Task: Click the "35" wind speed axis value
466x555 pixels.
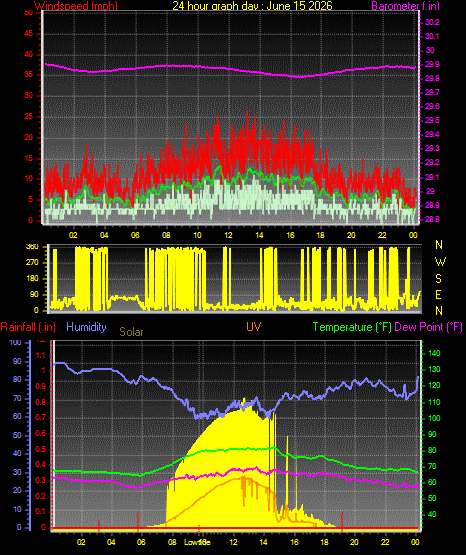Action: click(x=29, y=75)
